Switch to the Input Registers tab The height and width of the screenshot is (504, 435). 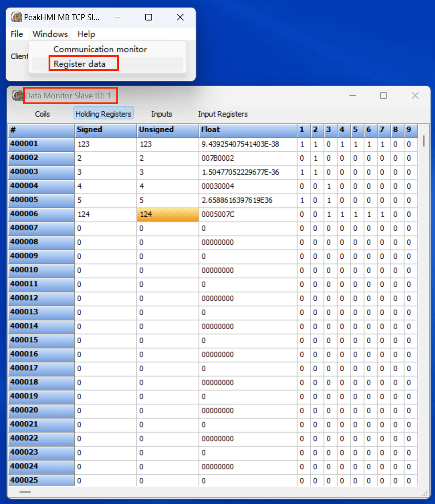[x=222, y=114]
